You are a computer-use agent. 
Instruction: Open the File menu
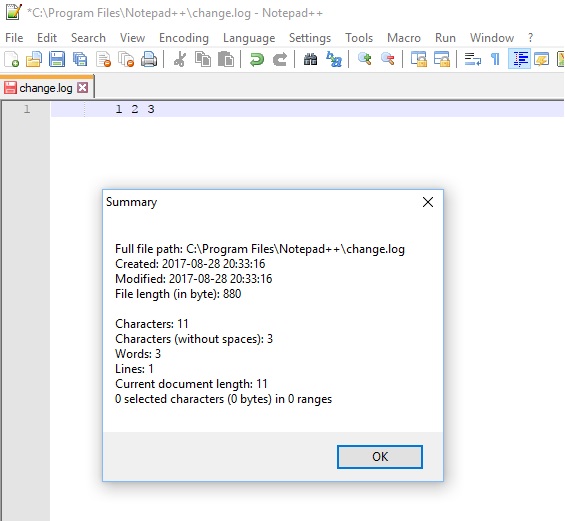14,38
